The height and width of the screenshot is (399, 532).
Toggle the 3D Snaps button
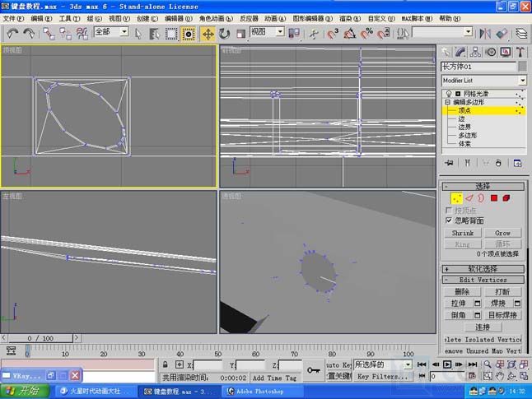pos(333,34)
